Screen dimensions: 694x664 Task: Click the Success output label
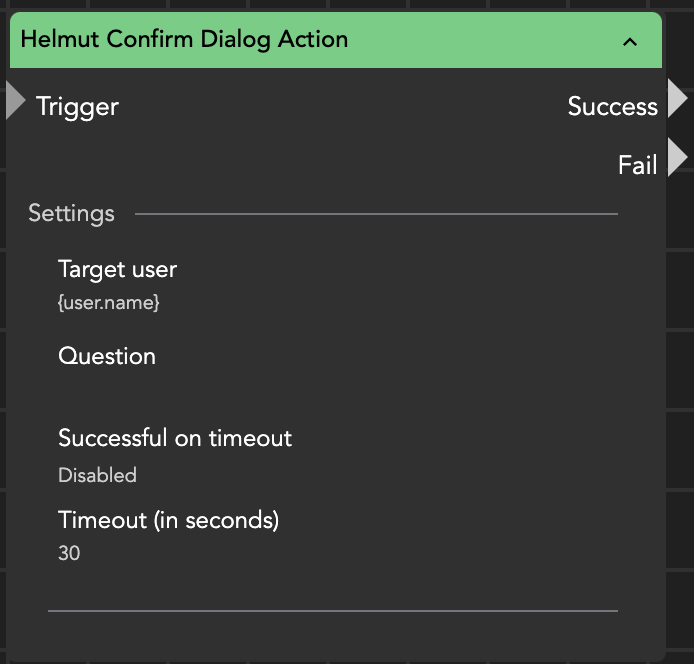612,106
